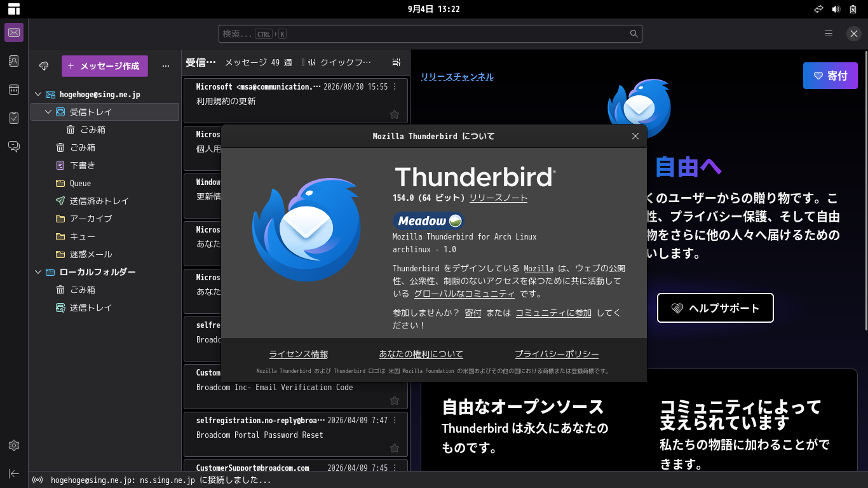Open the Tasks space icon
Screen dimensions: 868x488
(x=14, y=118)
